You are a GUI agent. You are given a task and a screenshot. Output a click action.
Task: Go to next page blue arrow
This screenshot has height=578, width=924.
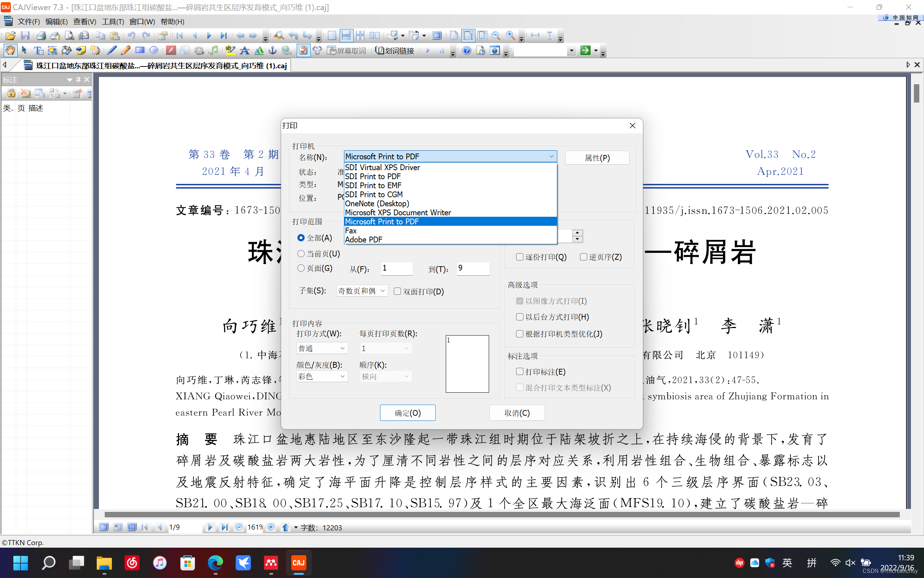coord(209,35)
